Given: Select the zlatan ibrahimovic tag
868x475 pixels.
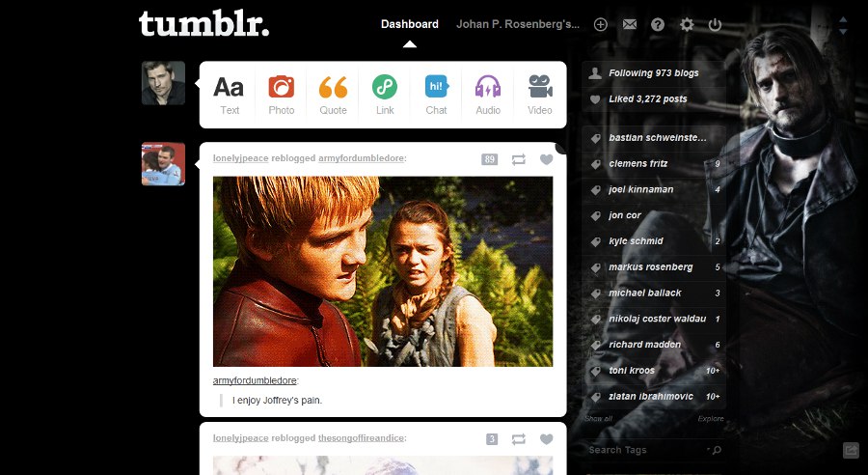Looking at the screenshot, I should click(x=653, y=396).
